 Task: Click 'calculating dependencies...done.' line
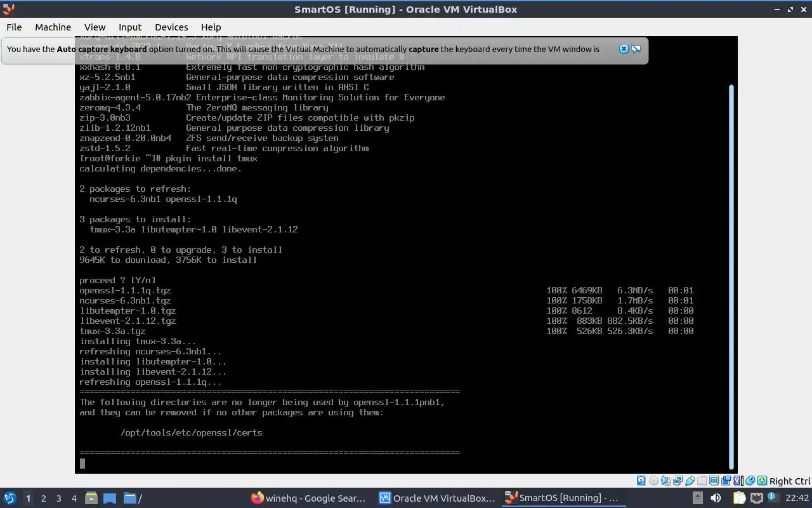click(160, 168)
